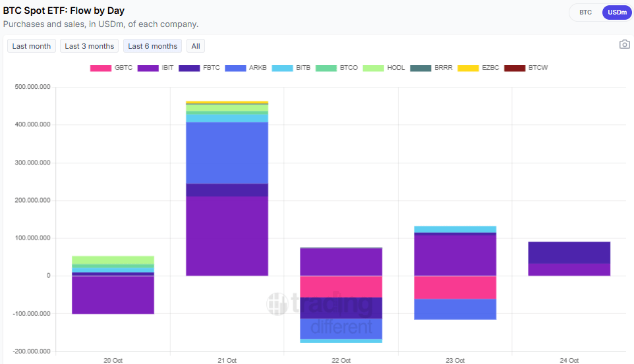634x364 pixels.
Task: Click the 21 Oct blue ARKB bar segment
Action: click(x=227, y=153)
